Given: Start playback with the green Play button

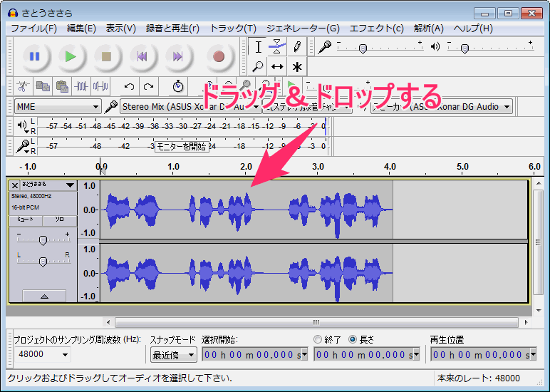Looking at the screenshot, I should (x=71, y=56).
